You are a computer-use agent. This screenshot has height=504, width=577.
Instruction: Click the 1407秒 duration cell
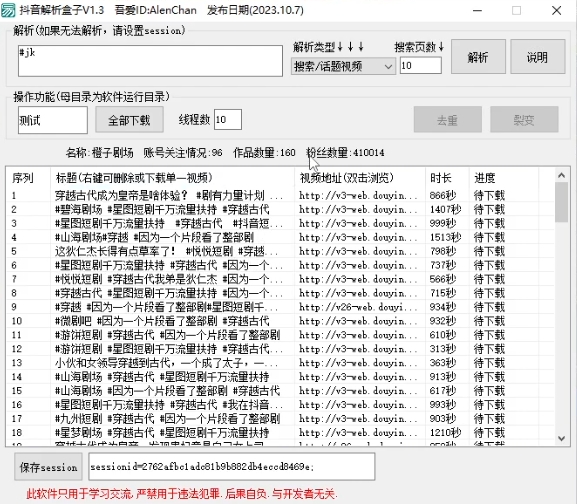445,209
